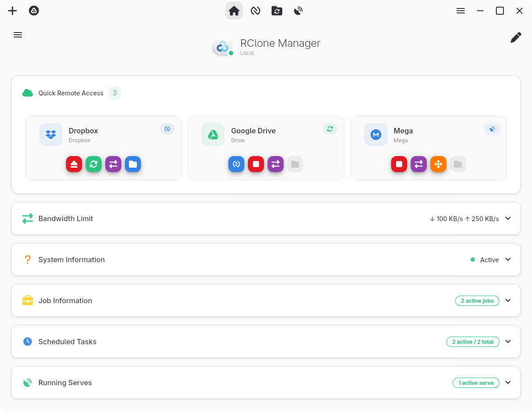This screenshot has width=532, height=412.
Task: Unmount Dropbox using the eject icon
Action: [74, 164]
